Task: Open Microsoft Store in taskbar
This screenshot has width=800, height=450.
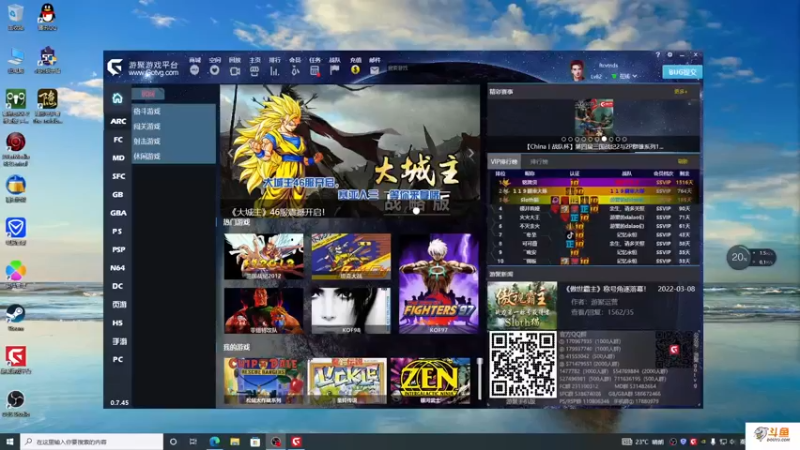Action: pos(255,442)
